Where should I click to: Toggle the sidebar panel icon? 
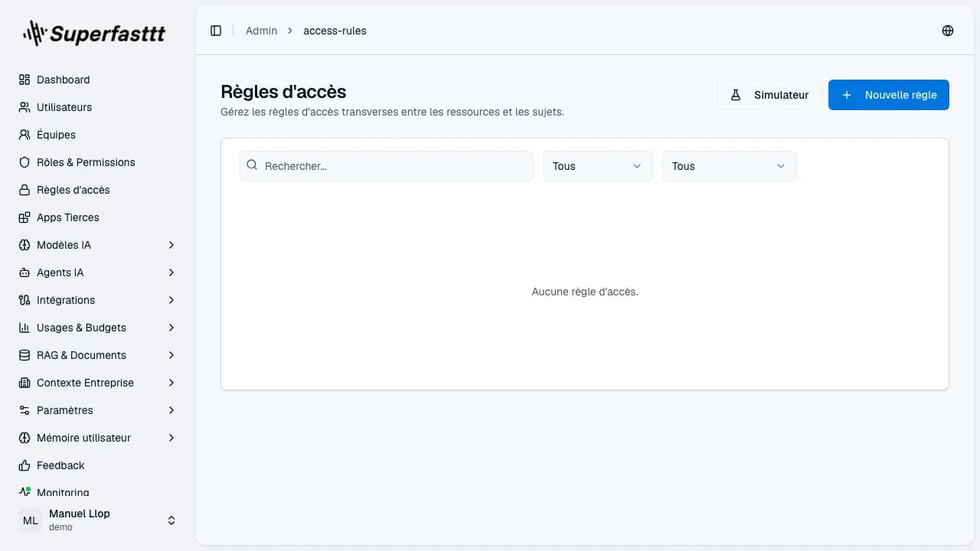(216, 31)
